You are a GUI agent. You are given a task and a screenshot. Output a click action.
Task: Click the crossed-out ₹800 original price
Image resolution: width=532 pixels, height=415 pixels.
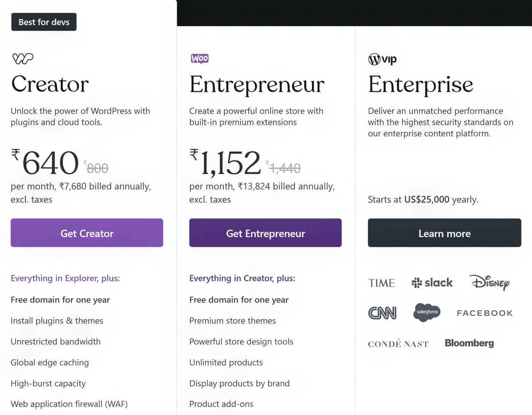pos(95,166)
